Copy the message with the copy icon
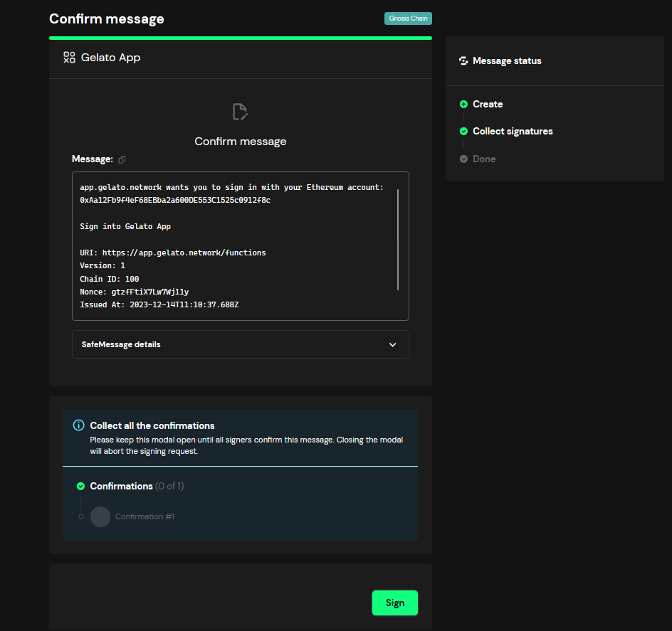The height and width of the screenshot is (631, 672). click(122, 159)
